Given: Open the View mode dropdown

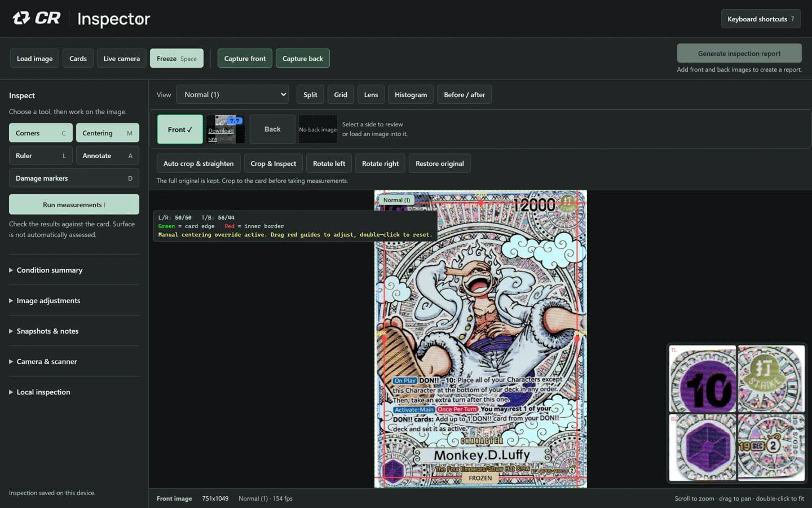Looking at the screenshot, I should coord(232,94).
